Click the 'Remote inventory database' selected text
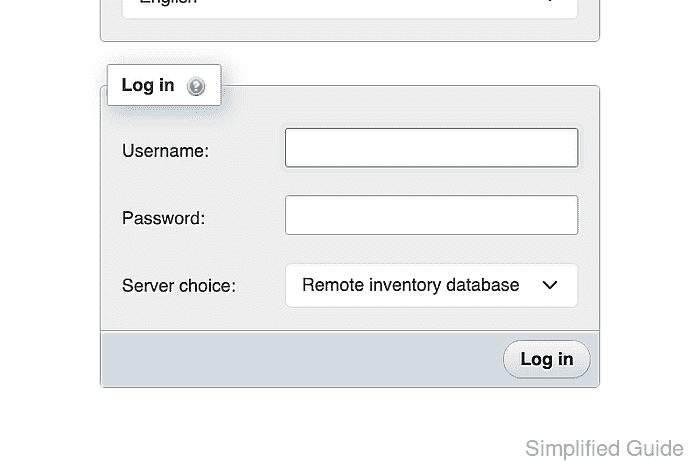The height and width of the screenshot is (473, 700). point(410,285)
